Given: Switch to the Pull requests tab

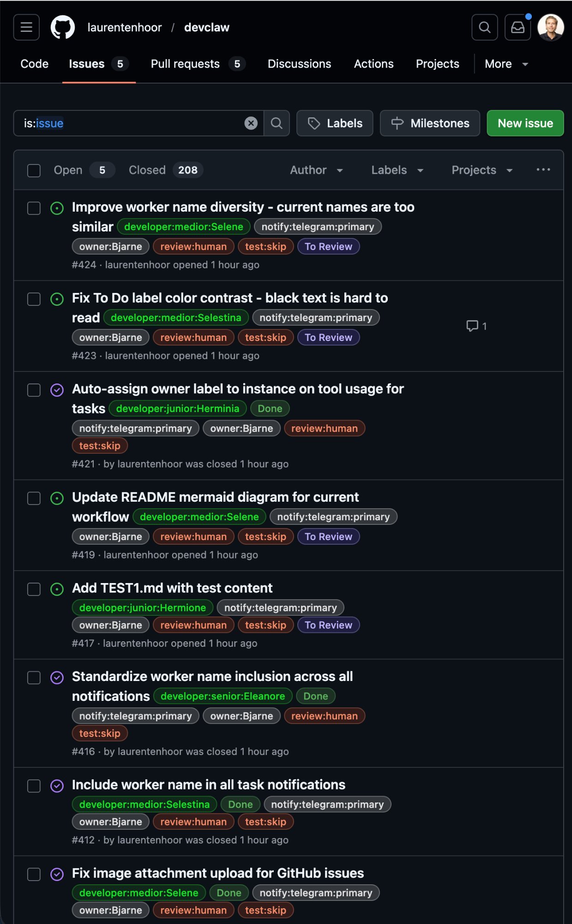Looking at the screenshot, I should 185,64.
